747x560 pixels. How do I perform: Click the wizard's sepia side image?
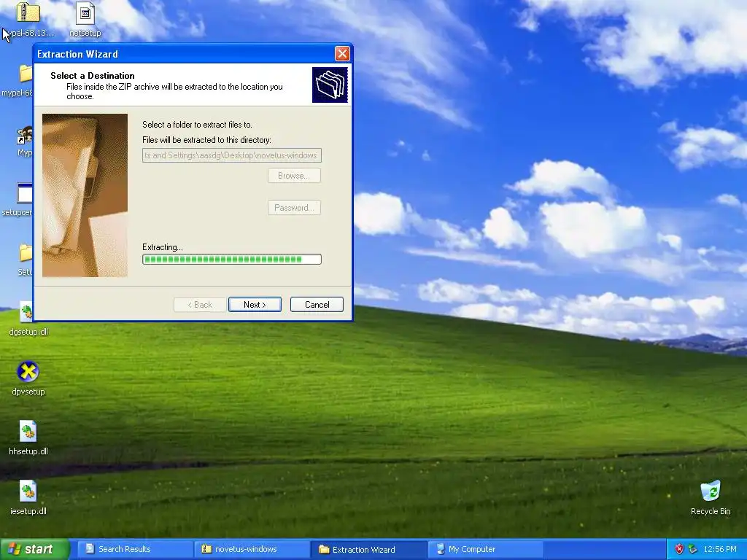(85, 195)
